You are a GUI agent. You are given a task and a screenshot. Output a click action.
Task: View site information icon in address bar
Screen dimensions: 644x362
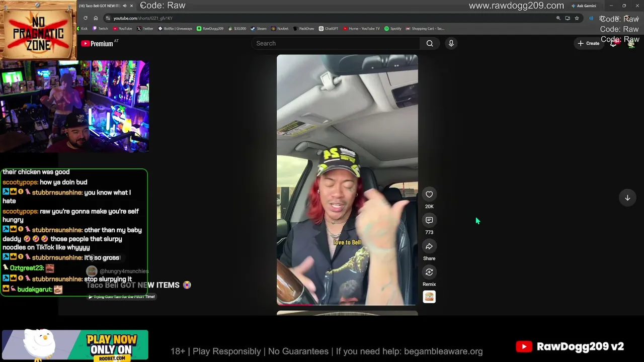[108, 18]
